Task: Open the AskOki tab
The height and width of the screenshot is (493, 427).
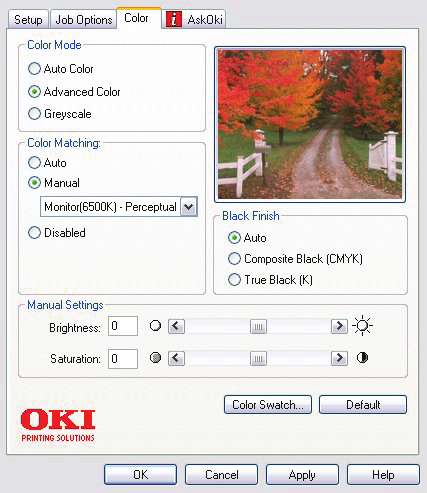Action: pos(194,19)
